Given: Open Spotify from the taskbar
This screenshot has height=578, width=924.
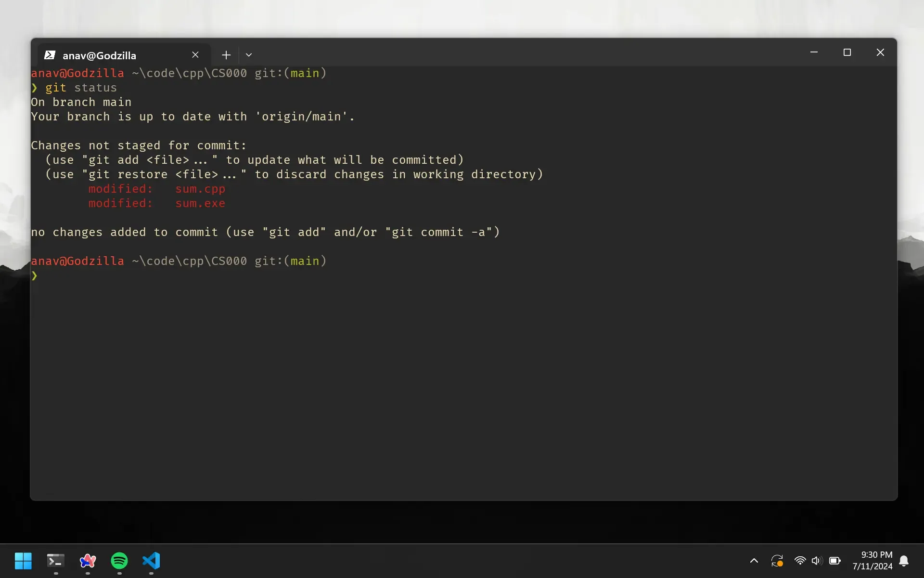Looking at the screenshot, I should pyautogui.click(x=119, y=561).
